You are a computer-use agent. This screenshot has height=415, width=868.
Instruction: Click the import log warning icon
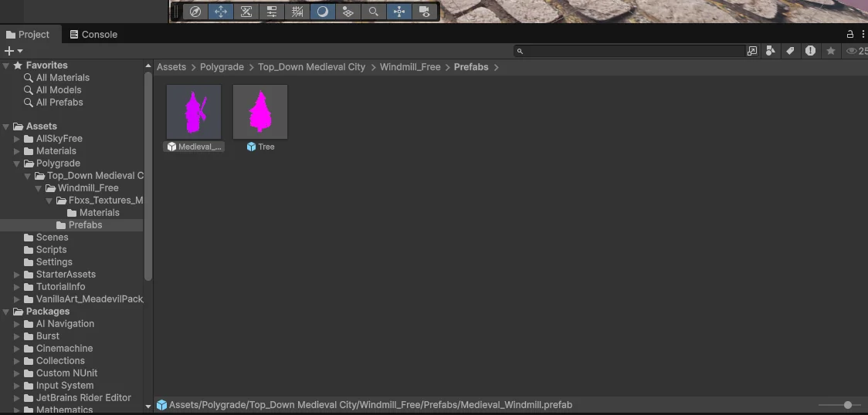810,51
